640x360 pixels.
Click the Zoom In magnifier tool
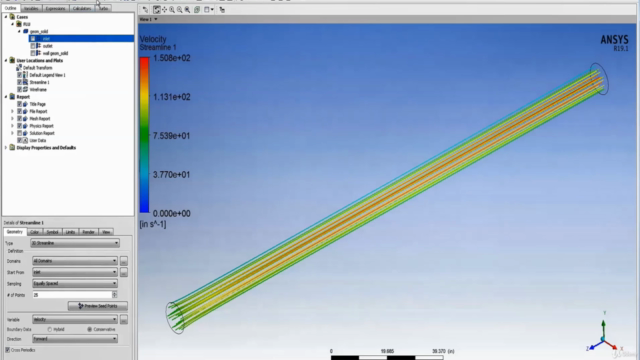(172, 9)
